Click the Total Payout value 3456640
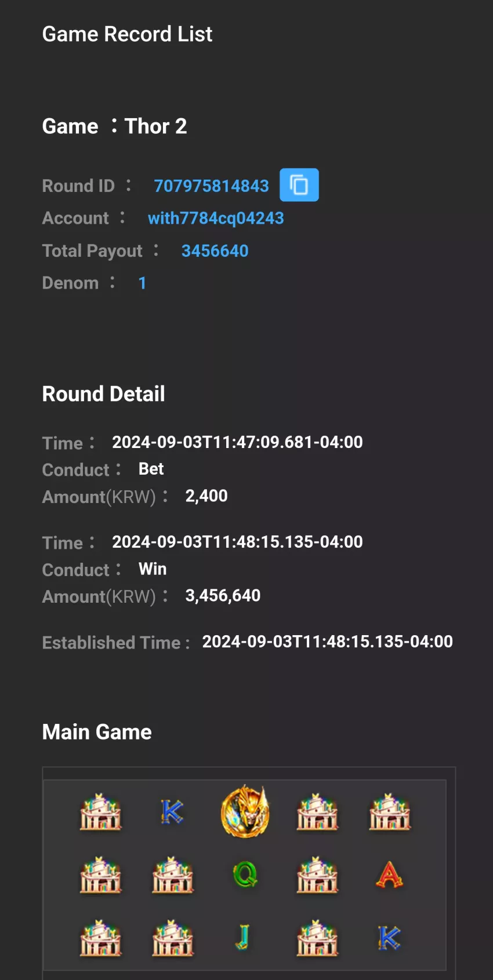The width and height of the screenshot is (493, 980). click(x=215, y=251)
